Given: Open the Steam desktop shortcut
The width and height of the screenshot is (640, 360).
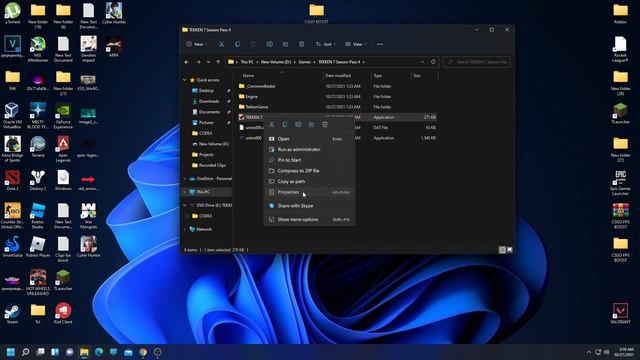Looking at the screenshot, I should (x=12, y=314).
